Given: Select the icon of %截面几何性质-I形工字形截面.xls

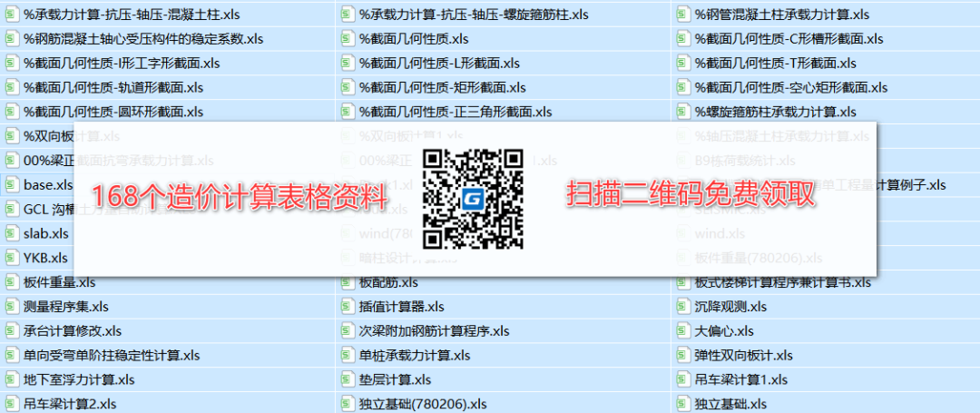Looking at the screenshot, I should click(x=12, y=64).
